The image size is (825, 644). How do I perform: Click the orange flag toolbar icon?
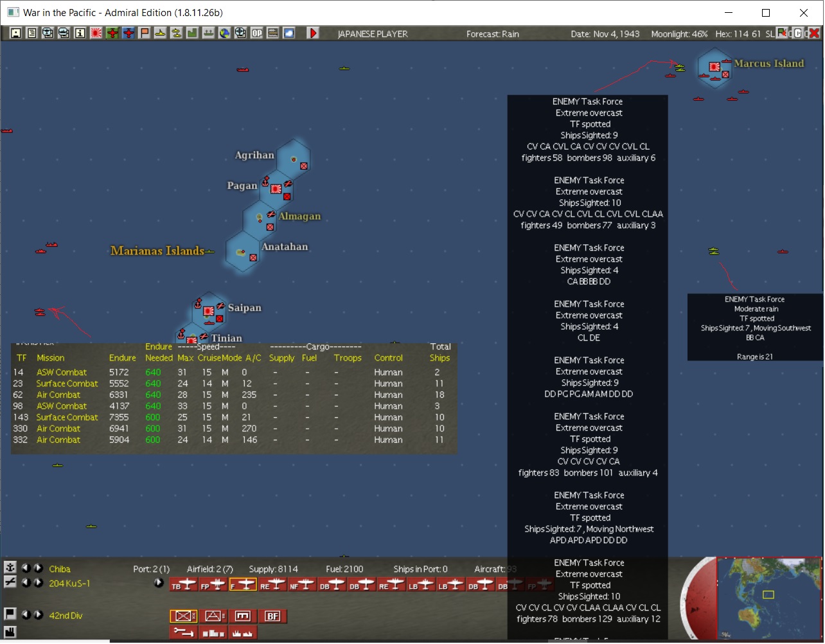pos(145,33)
